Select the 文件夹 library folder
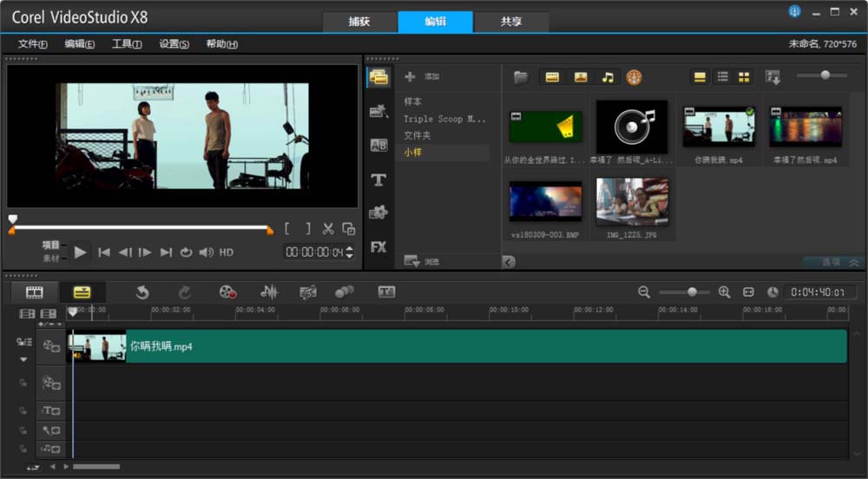This screenshot has width=868, height=479. pyautogui.click(x=417, y=135)
